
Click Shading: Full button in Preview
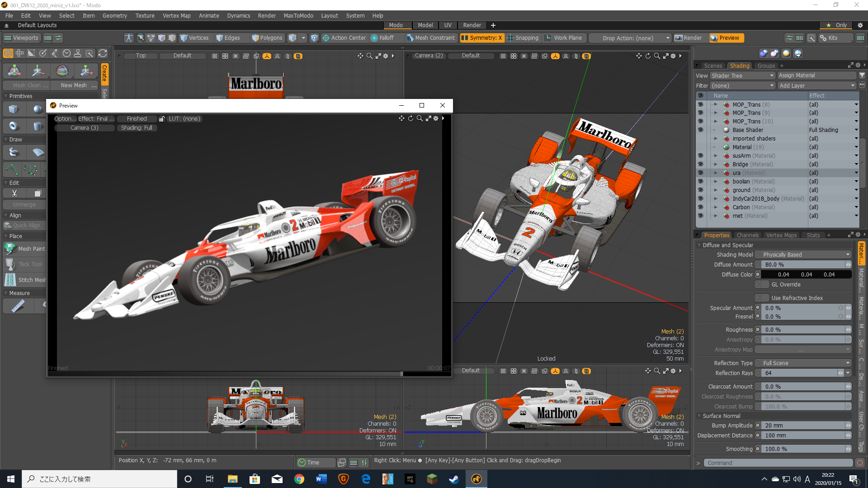(137, 128)
